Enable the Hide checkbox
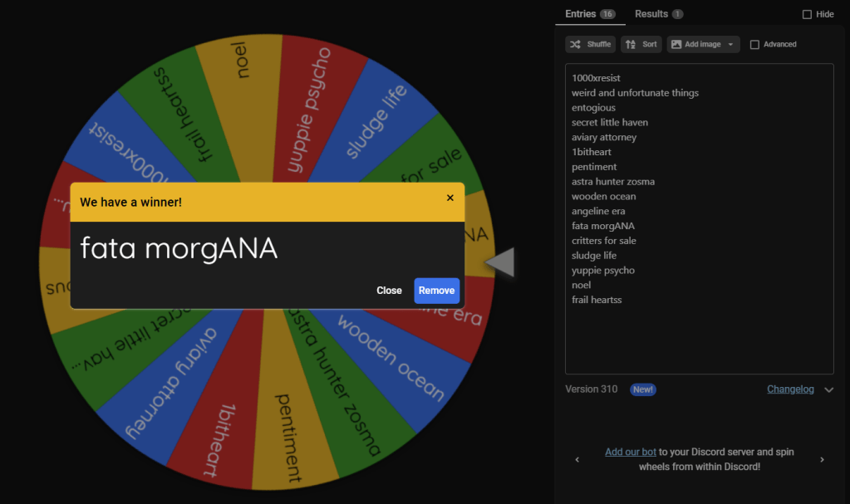The height and width of the screenshot is (504, 850). pos(807,14)
